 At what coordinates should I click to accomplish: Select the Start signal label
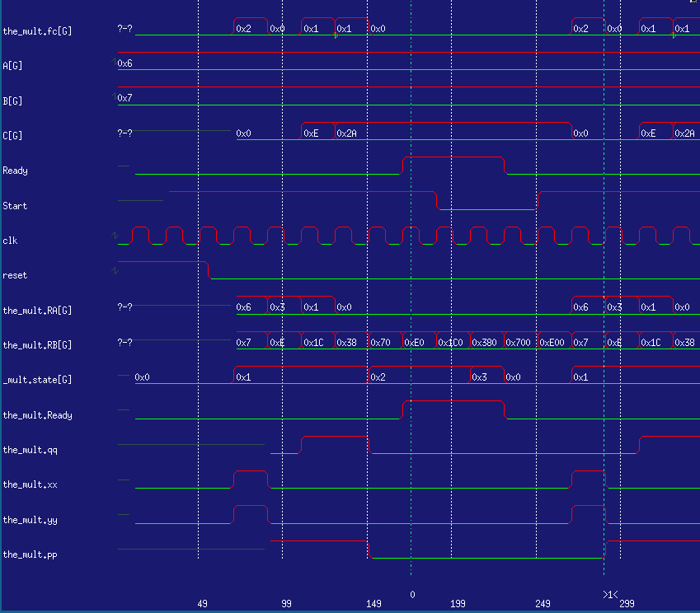(x=15, y=206)
